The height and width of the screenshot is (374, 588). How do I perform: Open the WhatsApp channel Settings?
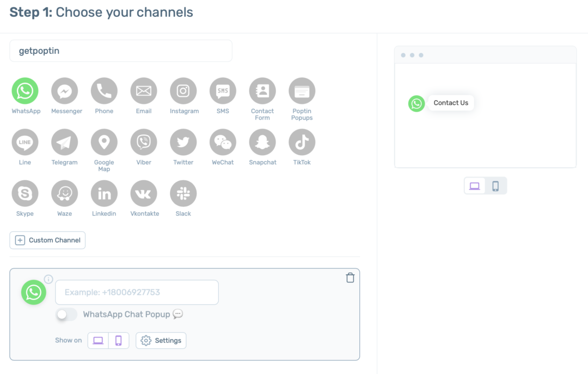[x=161, y=340]
